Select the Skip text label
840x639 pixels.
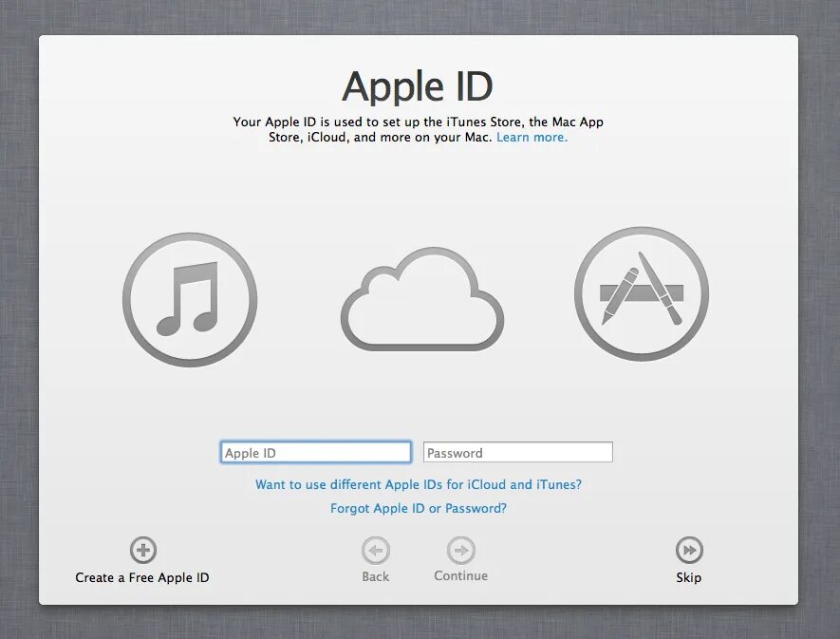point(689,578)
